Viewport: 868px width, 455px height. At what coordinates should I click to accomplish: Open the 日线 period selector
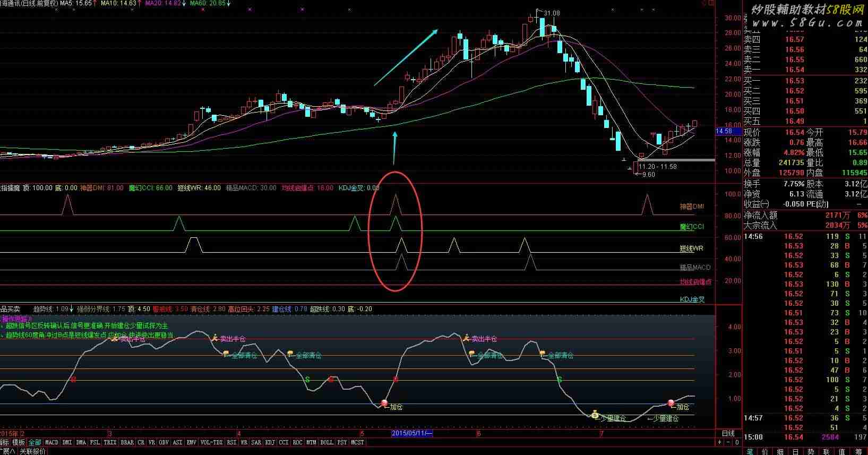point(728,433)
